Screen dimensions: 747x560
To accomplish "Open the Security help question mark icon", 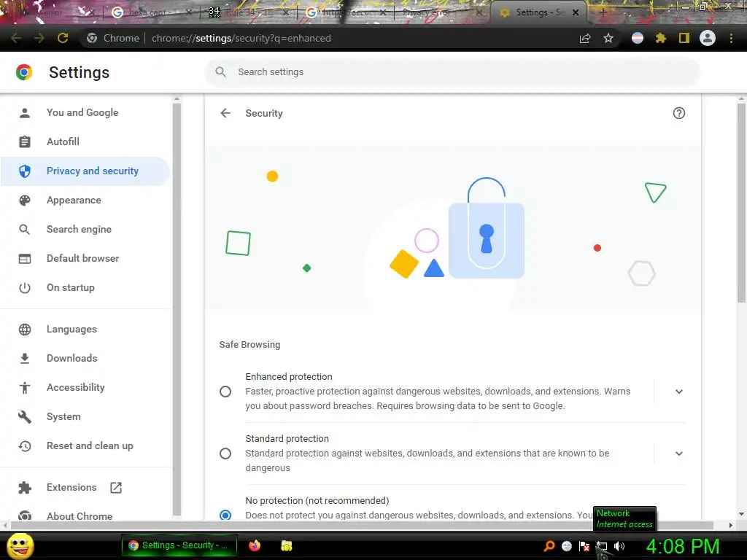I will 679,113.
